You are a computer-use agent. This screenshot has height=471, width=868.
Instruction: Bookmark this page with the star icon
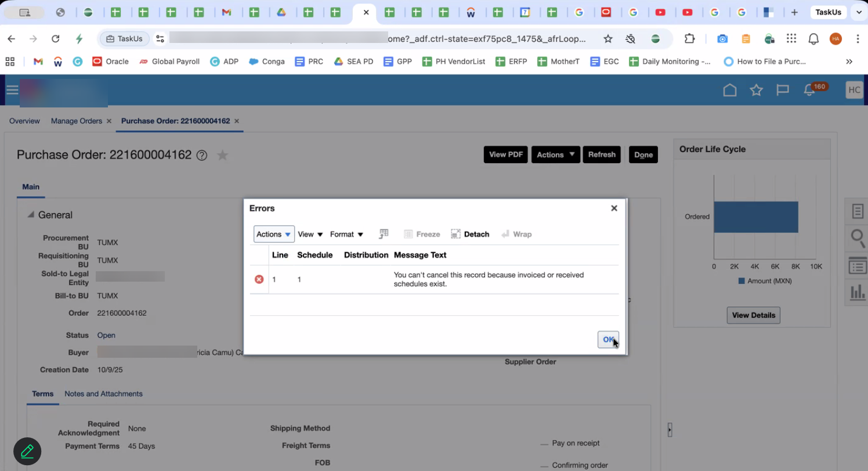pyautogui.click(x=608, y=39)
